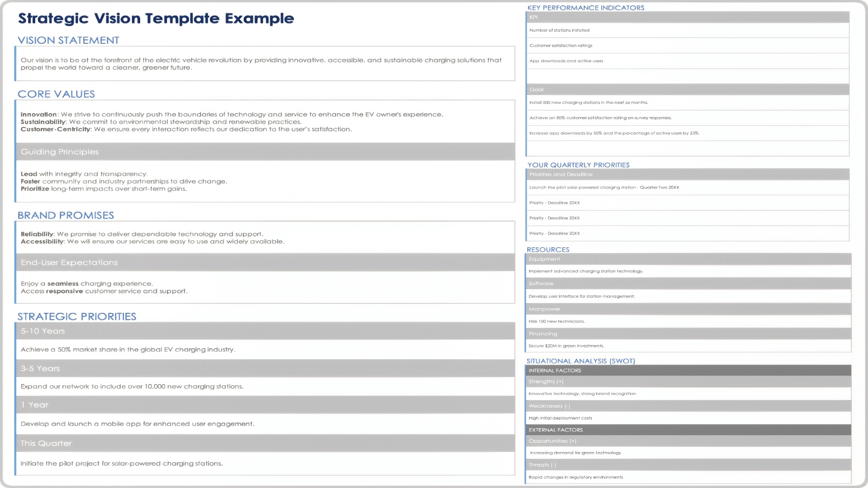868x488 pixels.
Task: Select the EXTERNAL FACTORS header row
Action: click(688, 430)
